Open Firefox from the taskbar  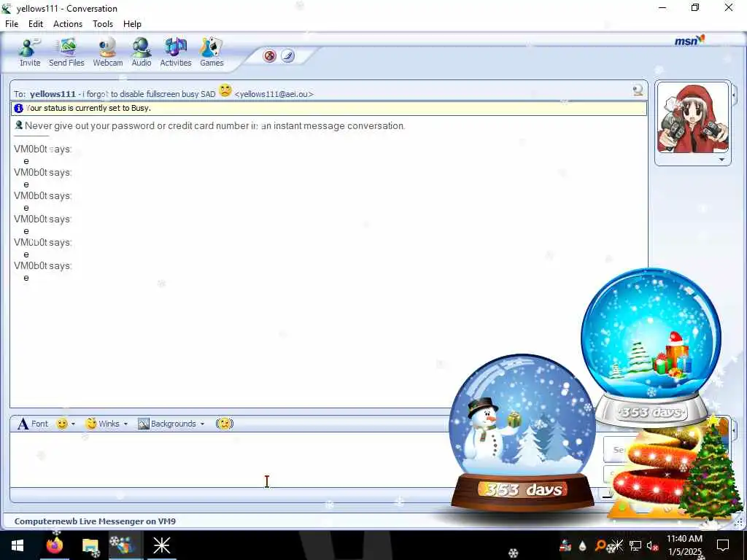54,545
